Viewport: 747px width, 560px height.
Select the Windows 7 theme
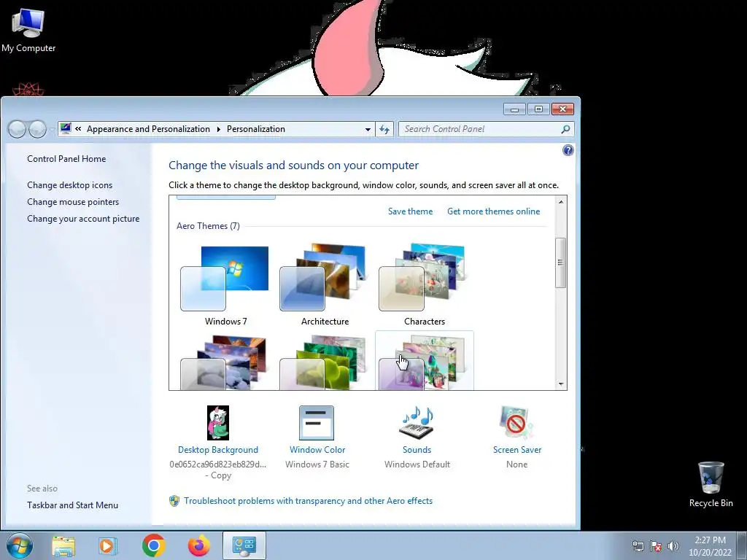click(x=225, y=285)
